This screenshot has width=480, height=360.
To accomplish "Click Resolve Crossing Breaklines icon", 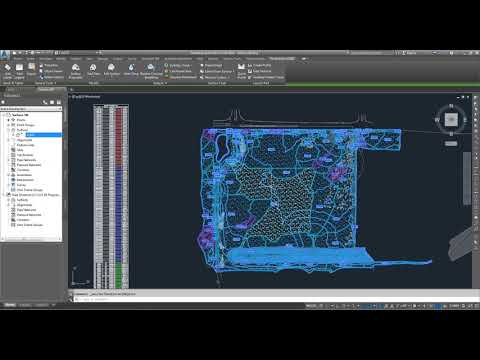I will coord(151,68).
